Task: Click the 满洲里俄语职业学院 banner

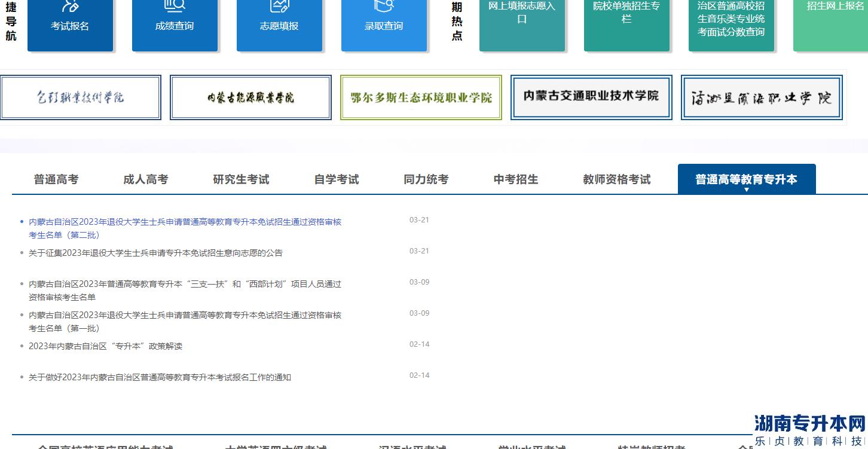Action: pos(762,97)
